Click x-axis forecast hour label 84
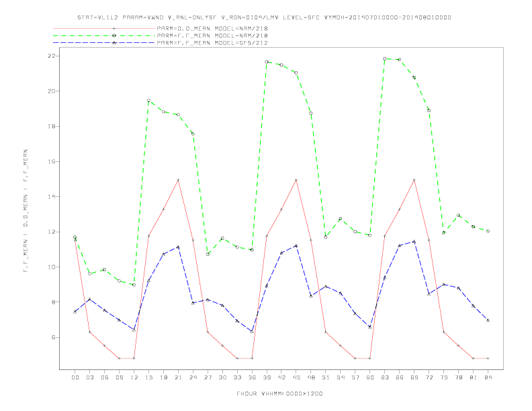Screen dimensions: 532x411 (x=488, y=377)
